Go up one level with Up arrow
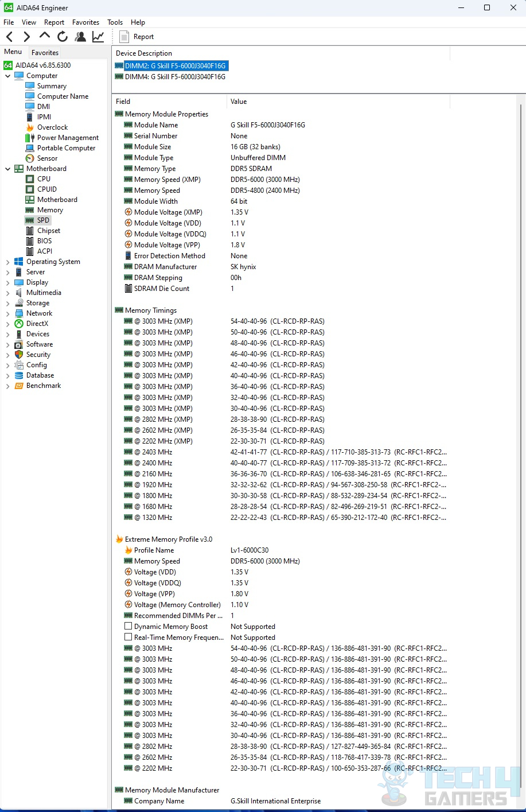The height and width of the screenshot is (812, 526). 44,36
